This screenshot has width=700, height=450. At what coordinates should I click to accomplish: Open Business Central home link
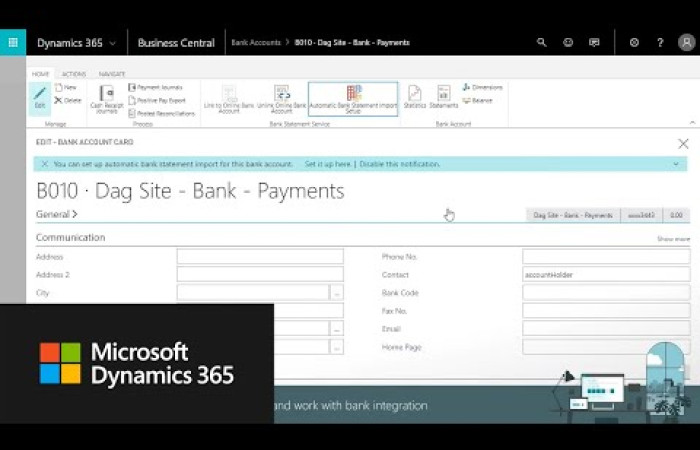click(176, 43)
